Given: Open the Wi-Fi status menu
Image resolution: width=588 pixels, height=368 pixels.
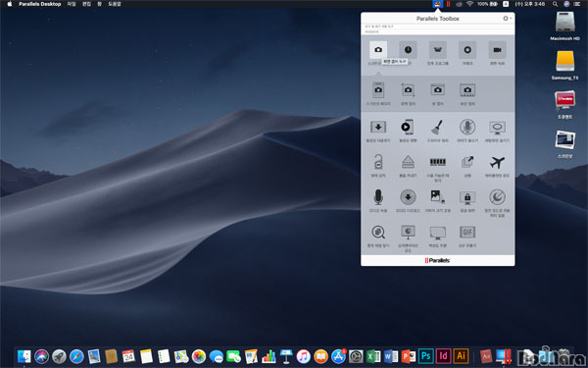Looking at the screenshot, I should coord(469,4).
